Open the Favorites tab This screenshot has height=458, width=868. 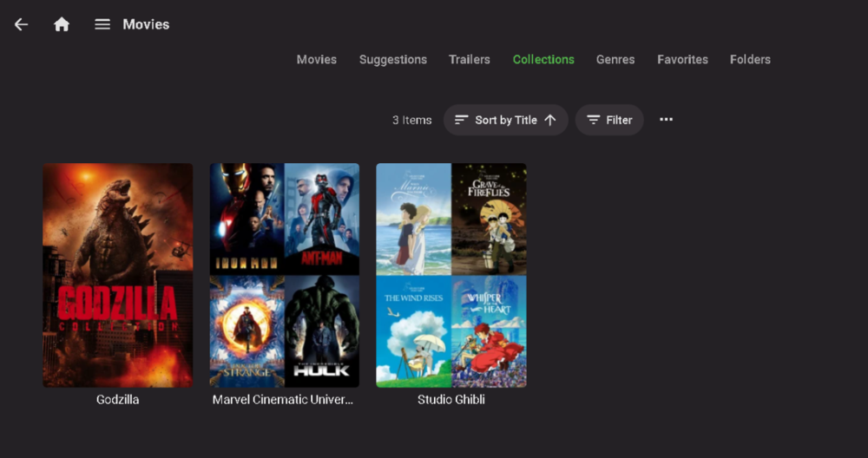tap(682, 59)
